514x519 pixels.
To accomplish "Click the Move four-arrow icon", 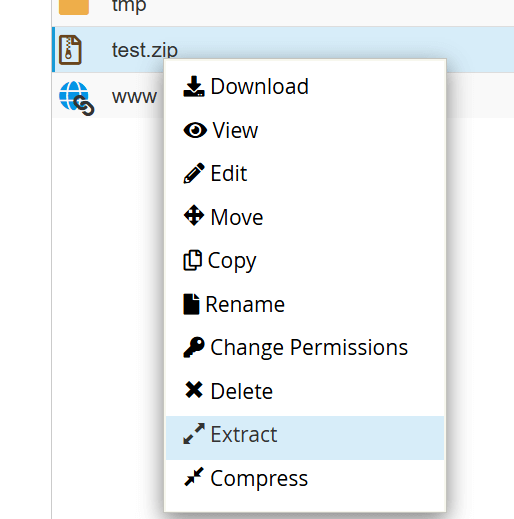I will click(x=194, y=216).
